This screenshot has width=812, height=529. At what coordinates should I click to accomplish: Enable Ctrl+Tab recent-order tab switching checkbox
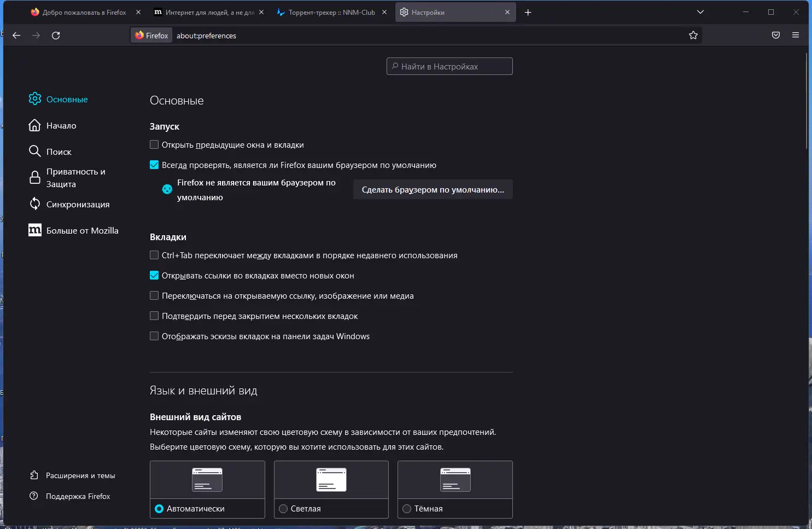[x=154, y=255]
